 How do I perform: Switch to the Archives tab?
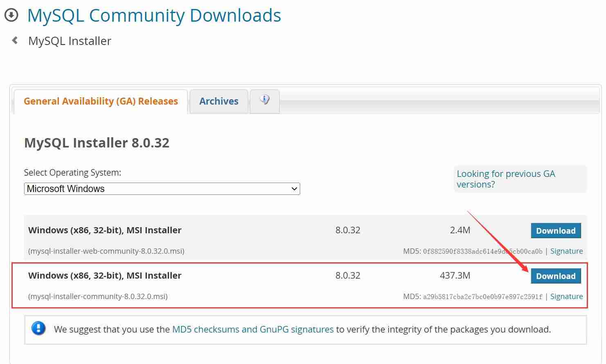[x=219, y=101]
